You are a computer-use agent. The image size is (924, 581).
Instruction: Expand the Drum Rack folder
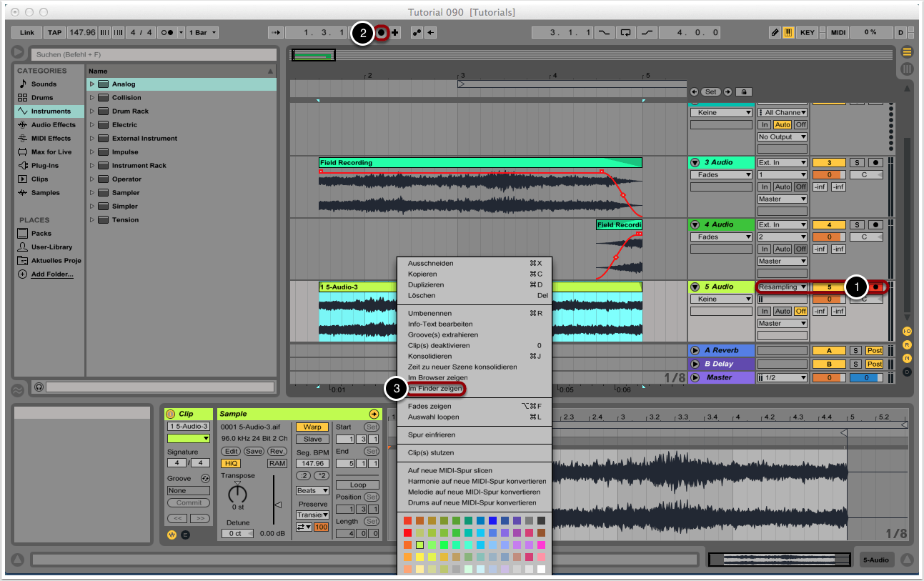point(92,111)
